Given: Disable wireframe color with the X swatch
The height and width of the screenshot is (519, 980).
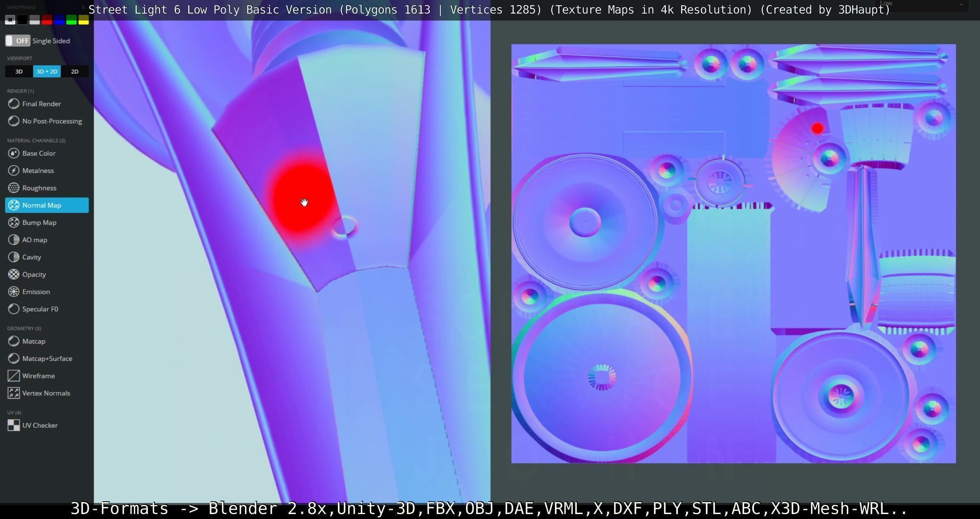Looking at the screenshot, I should [x=10, y=20].
